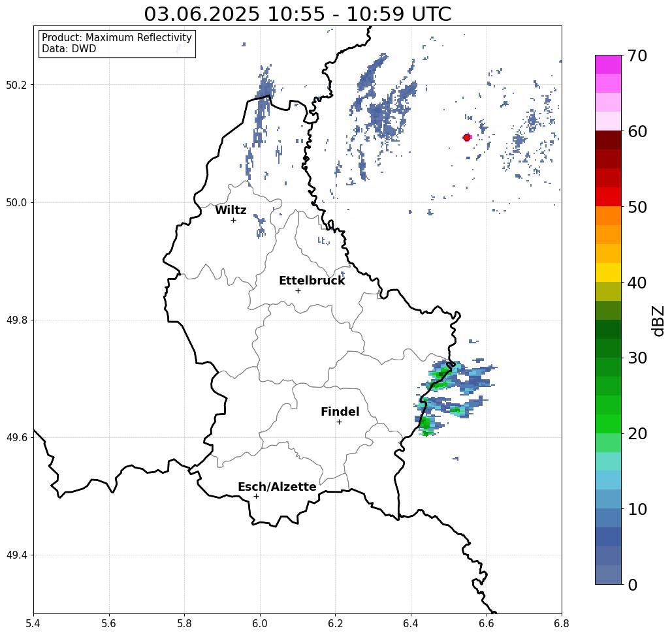Click the 50 value on colorbar
This screenshot has width=672, height=635.
point(637,207)
